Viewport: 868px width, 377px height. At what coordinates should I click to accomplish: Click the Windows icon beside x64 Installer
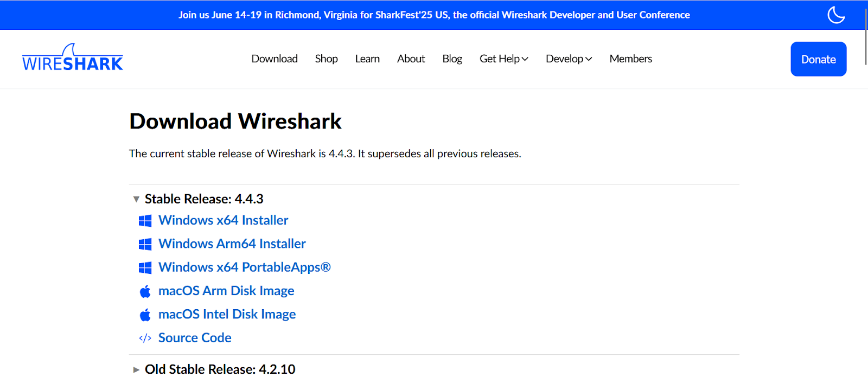145,221
